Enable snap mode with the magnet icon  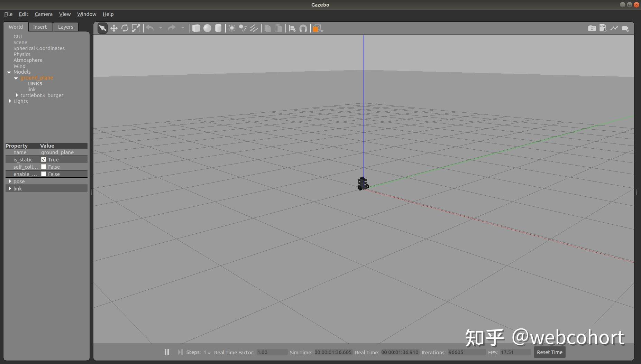click(x=303, y=28)
